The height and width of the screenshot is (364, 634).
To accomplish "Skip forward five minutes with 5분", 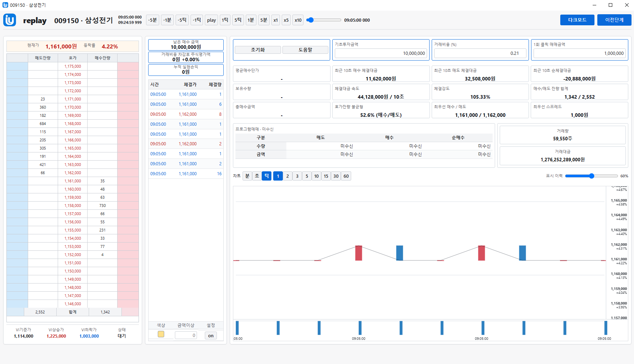I will [264, 20].
